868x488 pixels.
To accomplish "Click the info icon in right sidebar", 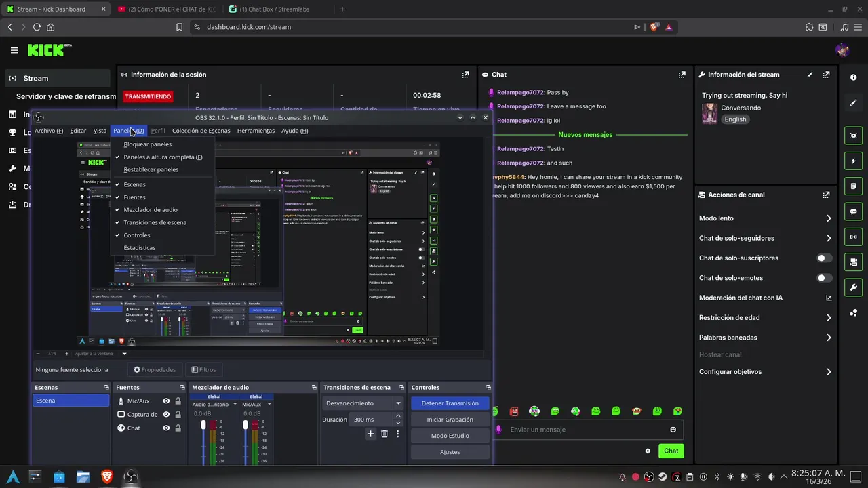I will (854, 77).
